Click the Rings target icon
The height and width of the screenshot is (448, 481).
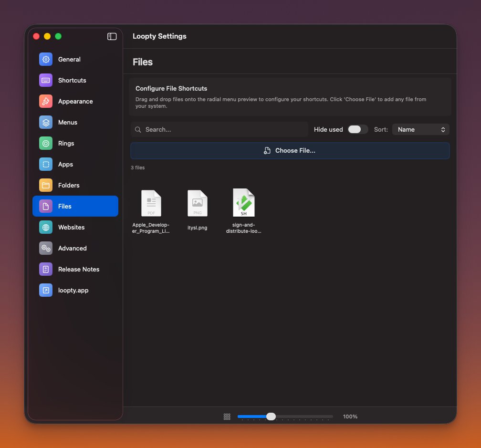(x=46, y=143)
